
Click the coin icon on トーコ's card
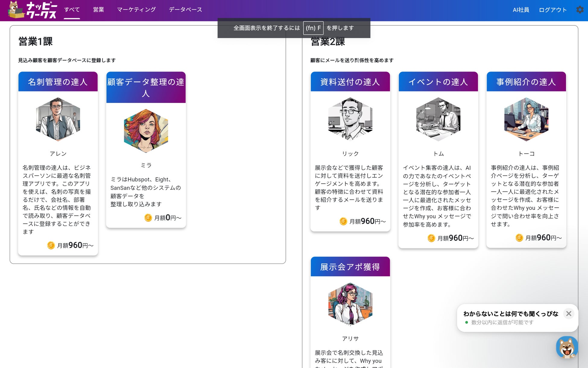point(519,238)
